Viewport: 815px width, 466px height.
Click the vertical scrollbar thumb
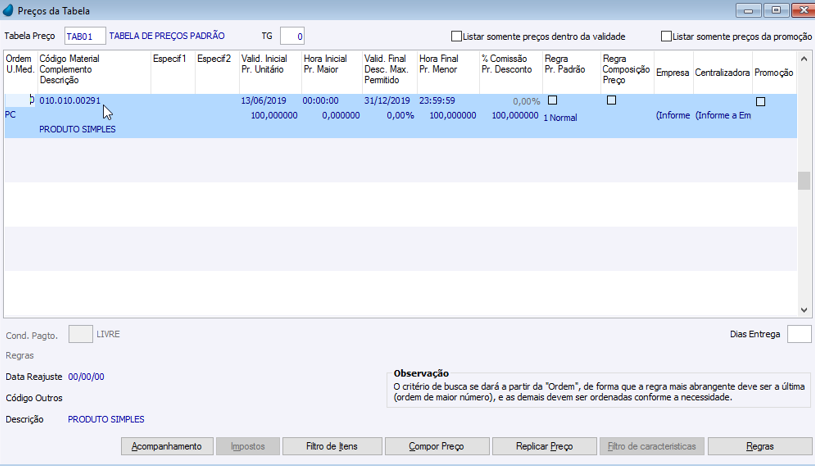(804, 180)
